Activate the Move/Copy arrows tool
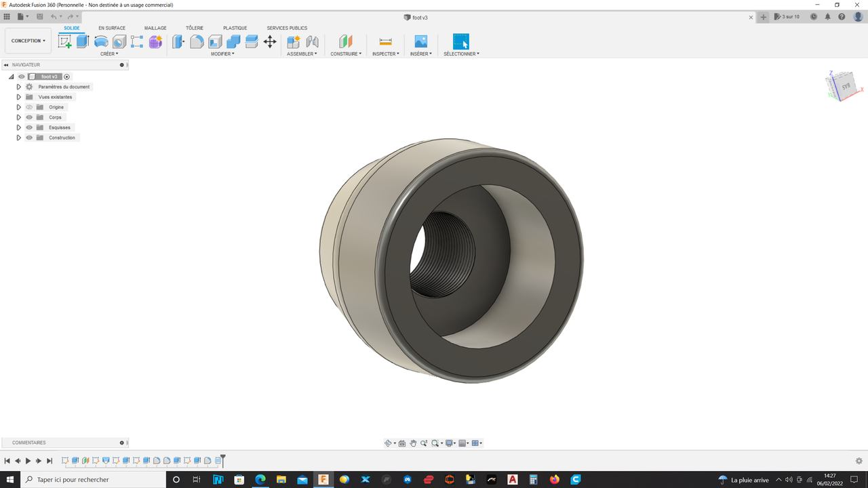Image resolution: width=868 pixels, height=488 pixels. [x=270, y=41]
